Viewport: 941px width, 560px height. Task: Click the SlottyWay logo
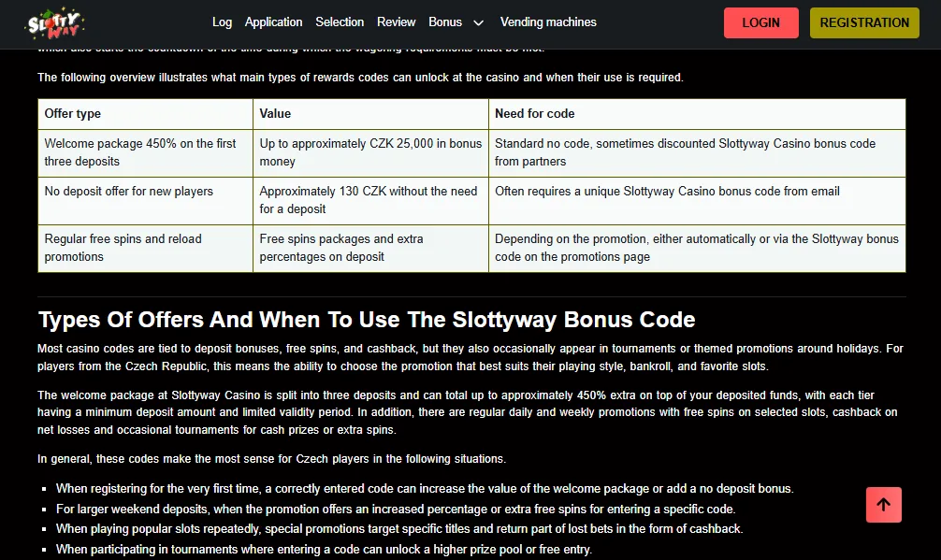[56, 24]
